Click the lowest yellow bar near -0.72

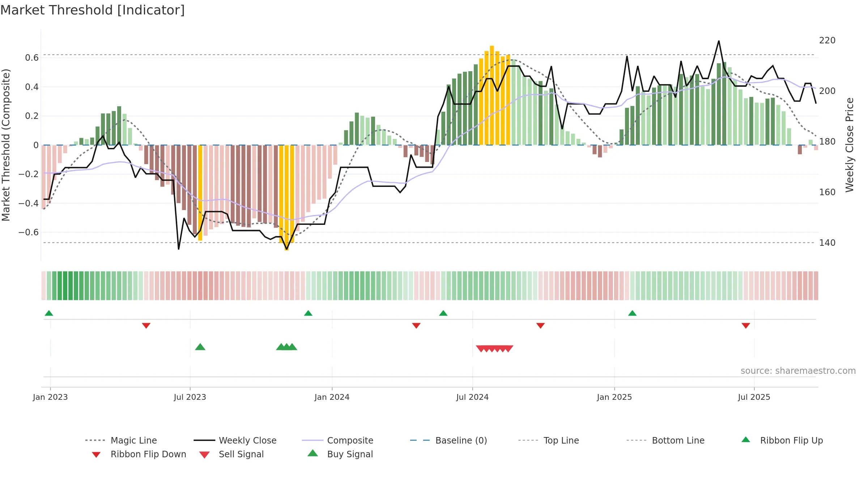point(286,198)
